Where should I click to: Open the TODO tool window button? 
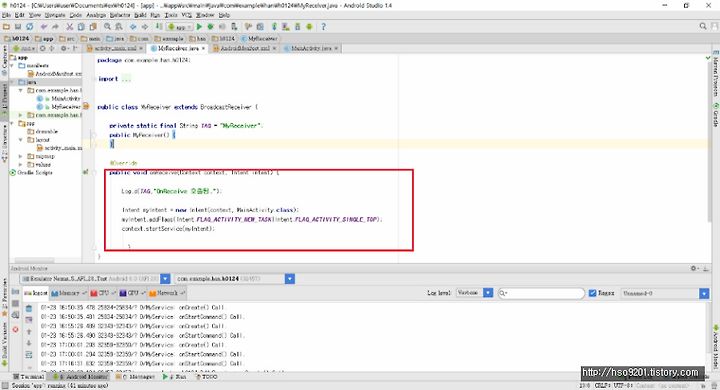(207, 377)
